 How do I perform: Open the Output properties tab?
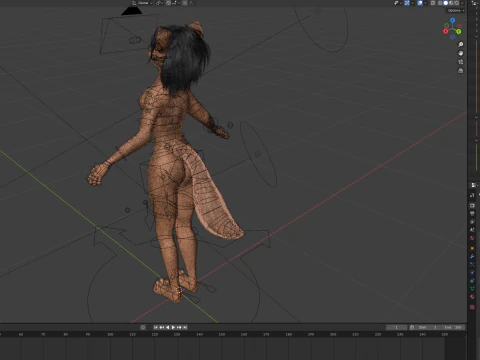472,214
